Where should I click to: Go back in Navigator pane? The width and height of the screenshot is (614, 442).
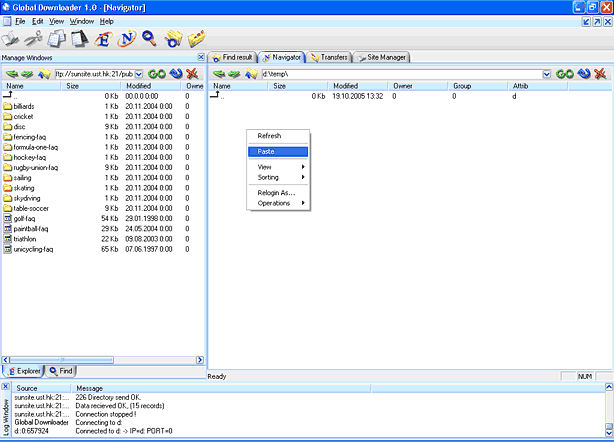(x=219, y=74)
